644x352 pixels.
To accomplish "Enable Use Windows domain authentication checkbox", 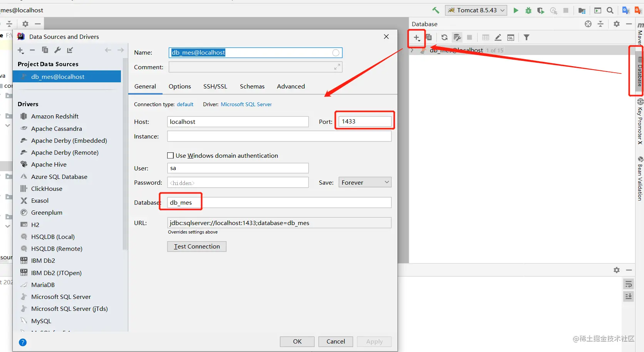I will click(x=170, y=155).
